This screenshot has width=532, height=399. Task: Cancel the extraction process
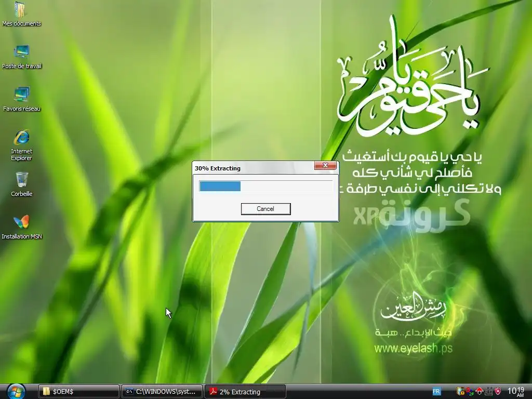pos(265,209)
